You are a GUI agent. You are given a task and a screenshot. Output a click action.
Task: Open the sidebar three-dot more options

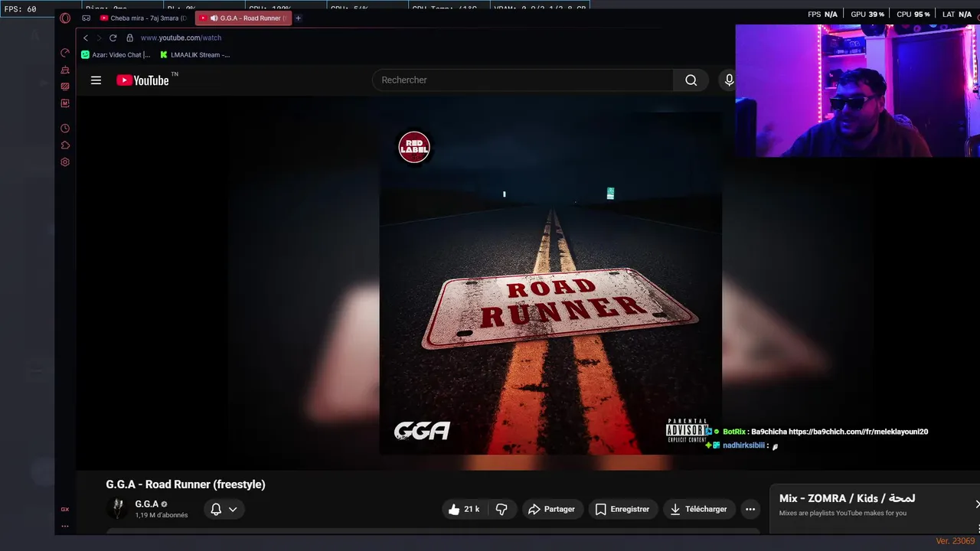point(65,526)
